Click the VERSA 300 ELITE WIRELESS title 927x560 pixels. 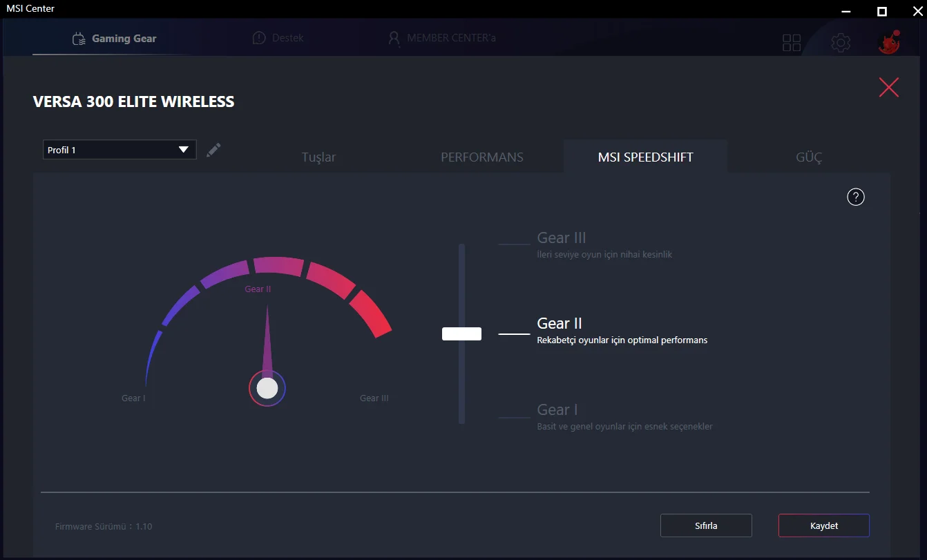pos(134,102)
